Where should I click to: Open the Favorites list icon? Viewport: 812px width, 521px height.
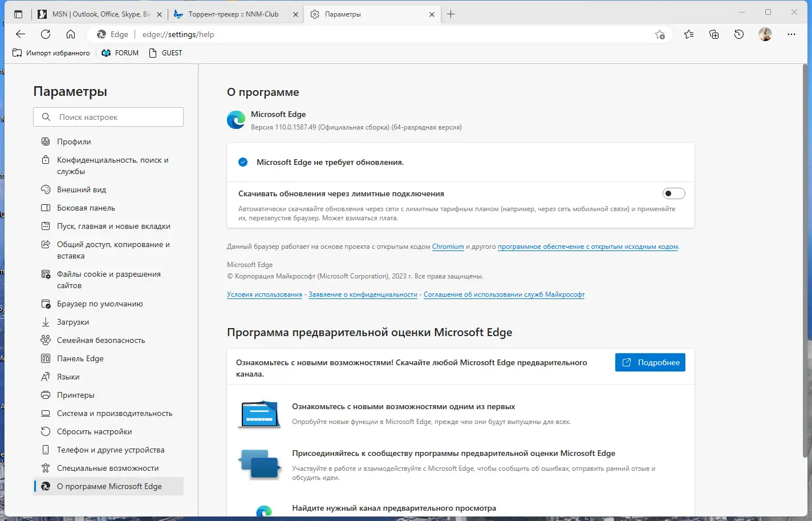coord(689,34)
